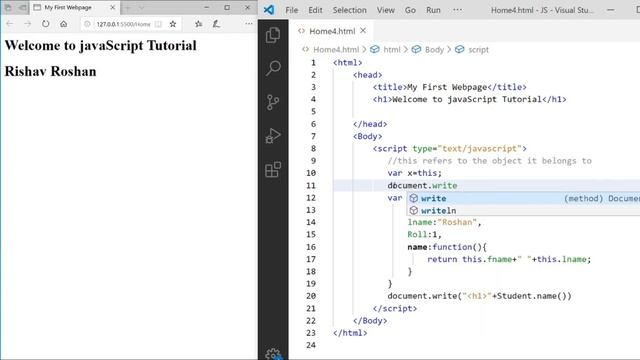Click lname:"Roshan" on line 14

tap(444, 222)
